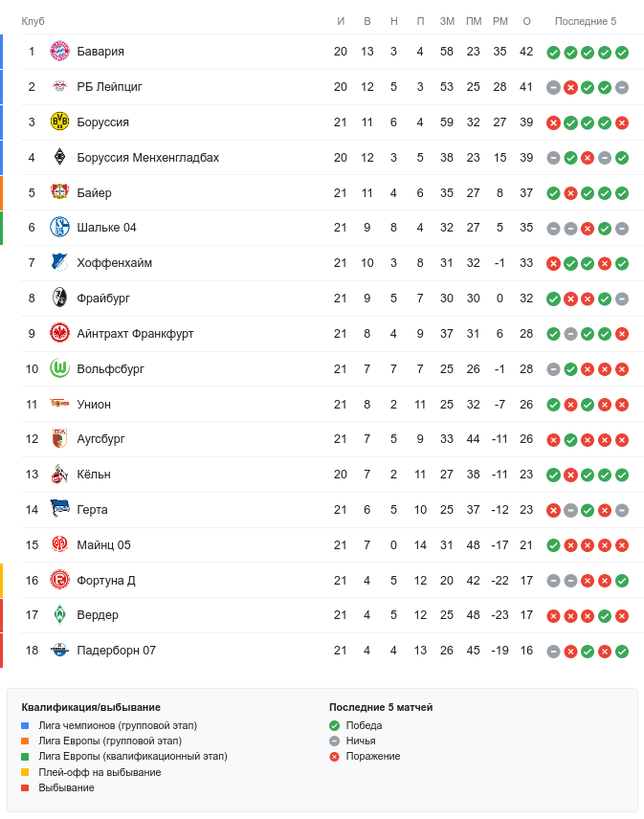Open the Айнтрахт Франкфурт team link

[135, 334]
